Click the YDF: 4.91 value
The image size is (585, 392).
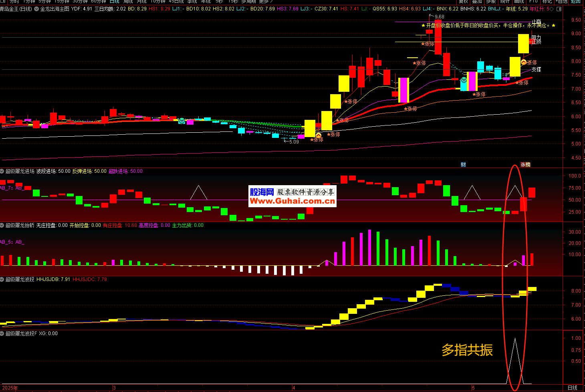pos(82,9)
